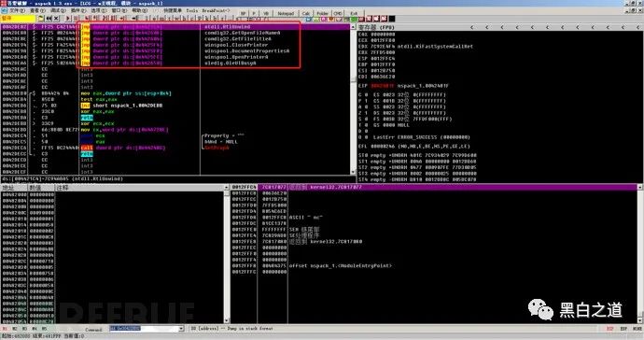The width and height of the screenshot is (644, 340).
Task: Click the run program play icon
Action: click(68, 19)
